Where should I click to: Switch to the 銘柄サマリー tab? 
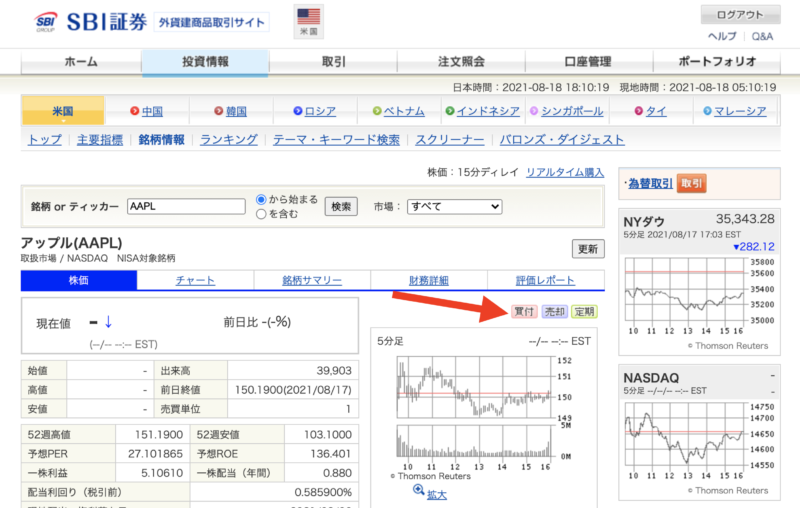312,281
